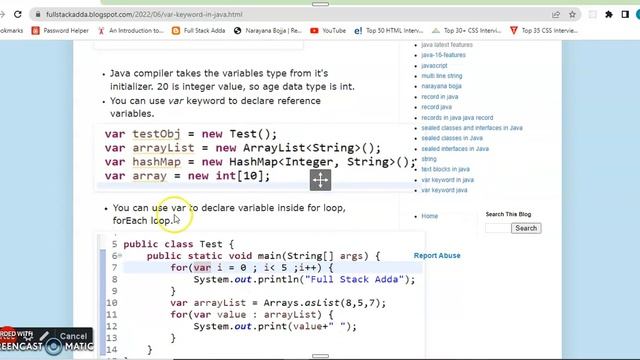Click Report Abuse link
The height and width of the screenshot is (360, 640).
pyautogui.click(x=437, y=256)
